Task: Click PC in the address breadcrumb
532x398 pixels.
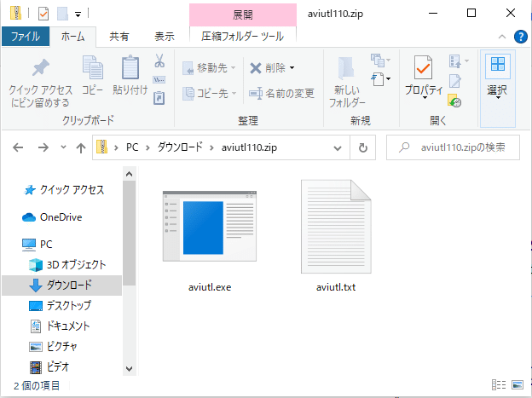Action: pyautogui.click(x=132, y=147)
